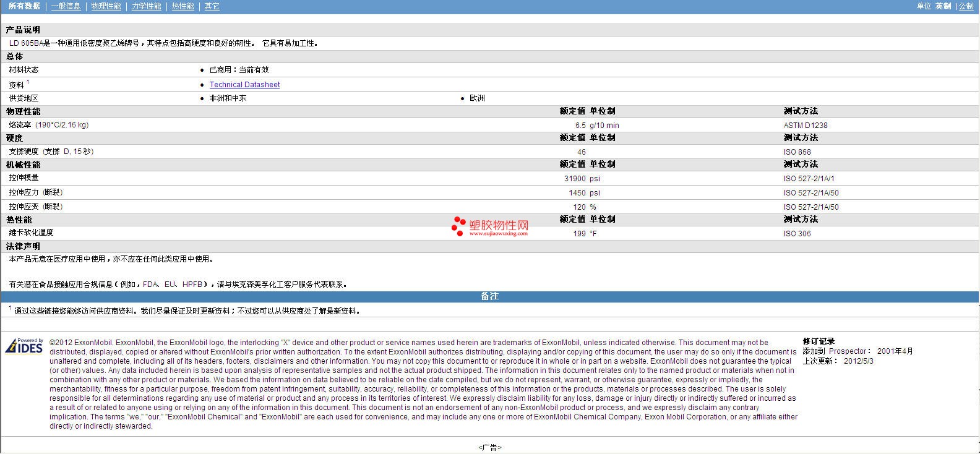Select the 供货地区 row label

24,98
